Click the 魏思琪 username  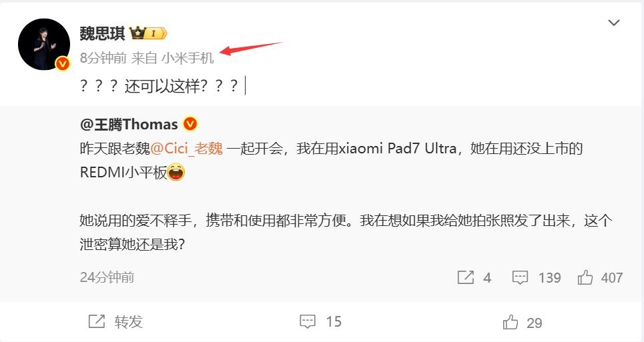click(102, 33)
